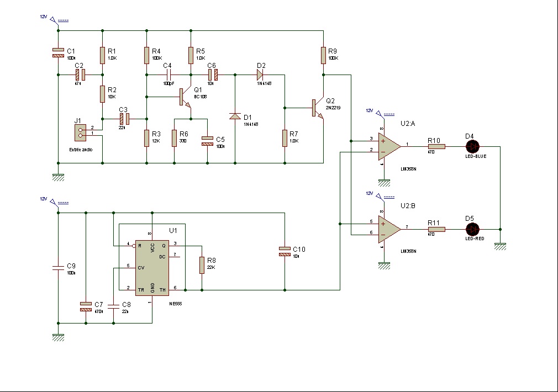Viewport: 558px width, 392px height.
Task: Select the resistor R1 symbol
Action: [103, 56]
